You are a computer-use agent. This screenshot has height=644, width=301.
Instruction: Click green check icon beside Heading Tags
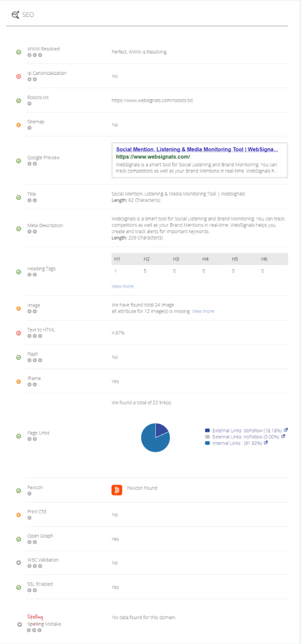[x=18, y=272]
